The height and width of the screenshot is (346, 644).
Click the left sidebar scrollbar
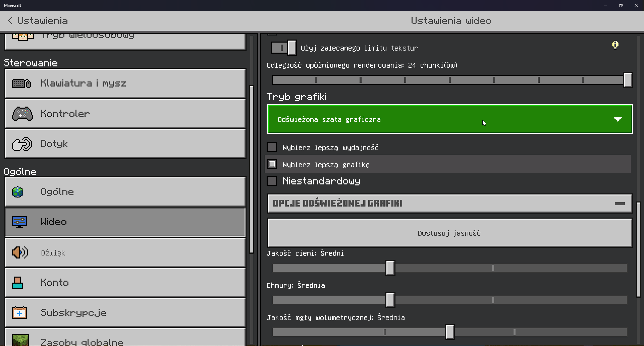[x=252, y=169]
